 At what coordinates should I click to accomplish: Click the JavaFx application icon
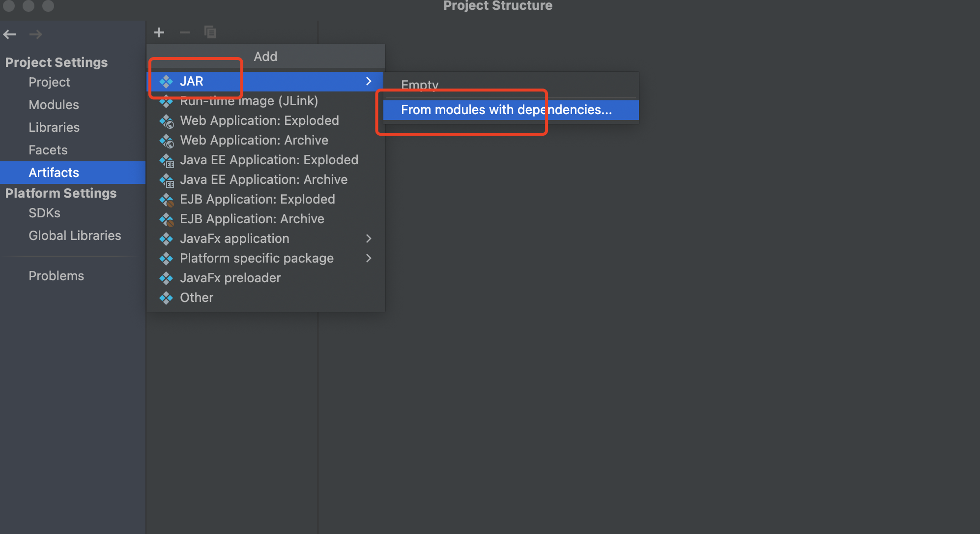(166, 239)
